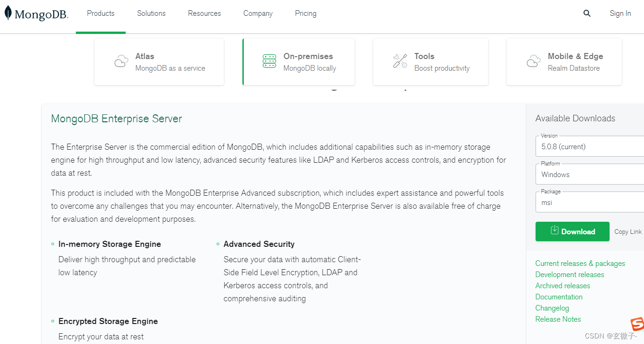Open the Changelog link

(552, 308)
